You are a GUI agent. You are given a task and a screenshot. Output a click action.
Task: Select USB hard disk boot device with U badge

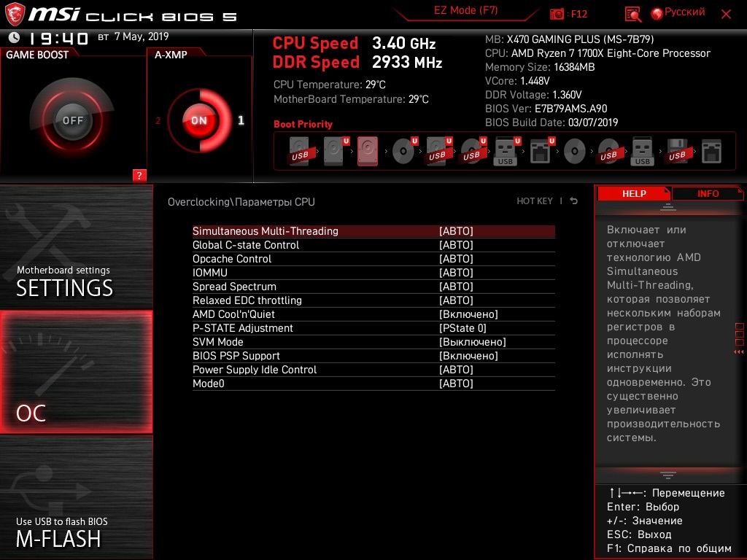click(x=438, y=151)
